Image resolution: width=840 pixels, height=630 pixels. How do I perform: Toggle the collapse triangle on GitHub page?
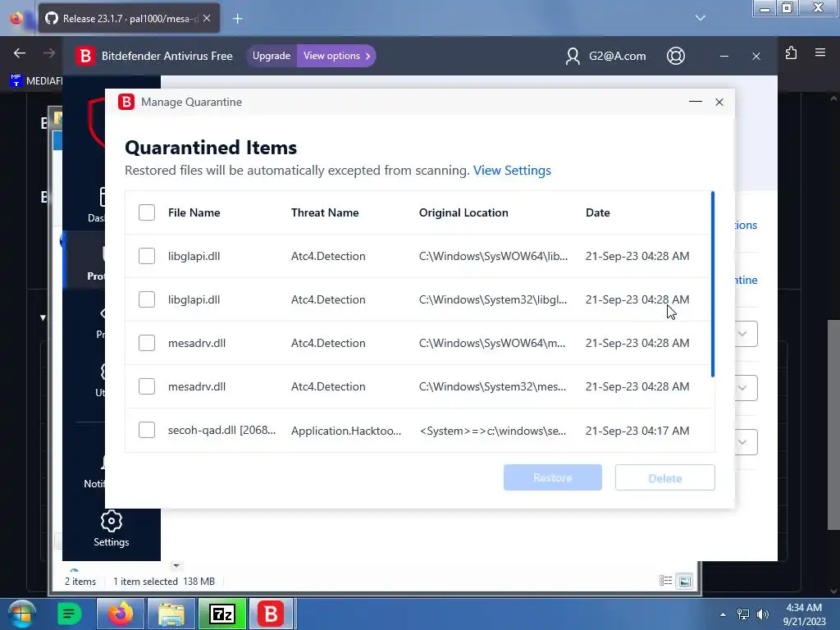click(x=43, y=317)
